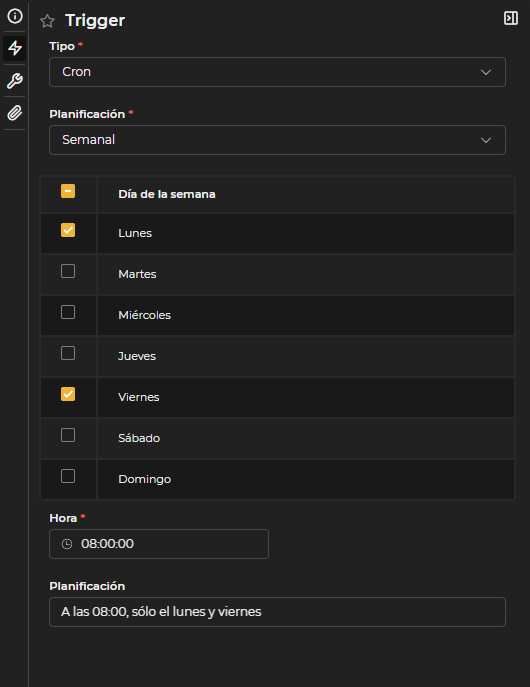Screen dimensions: 530x687
Task: Open the Planificación dropdown showing Semanal
Action: tap(277, 140)
